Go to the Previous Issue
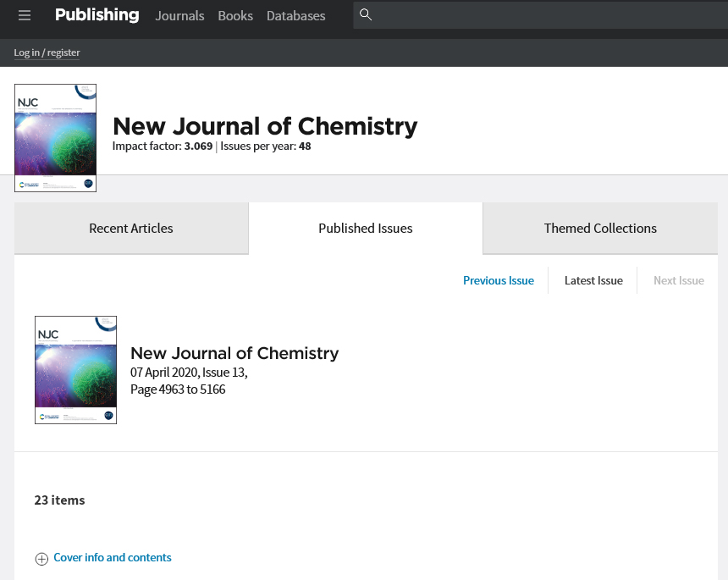This screenshot has height=580, width=728. pos(499,280)
